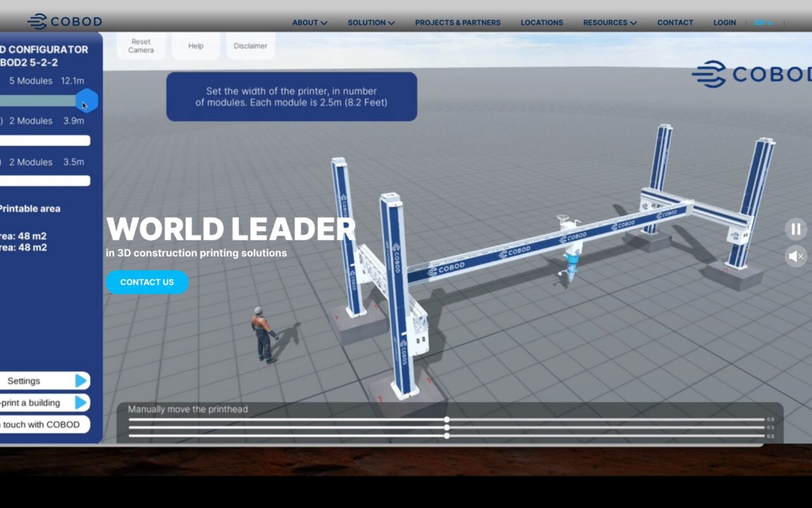812x508 pixels.
Task: Open the EN language selector
Action: coord(764,22)
